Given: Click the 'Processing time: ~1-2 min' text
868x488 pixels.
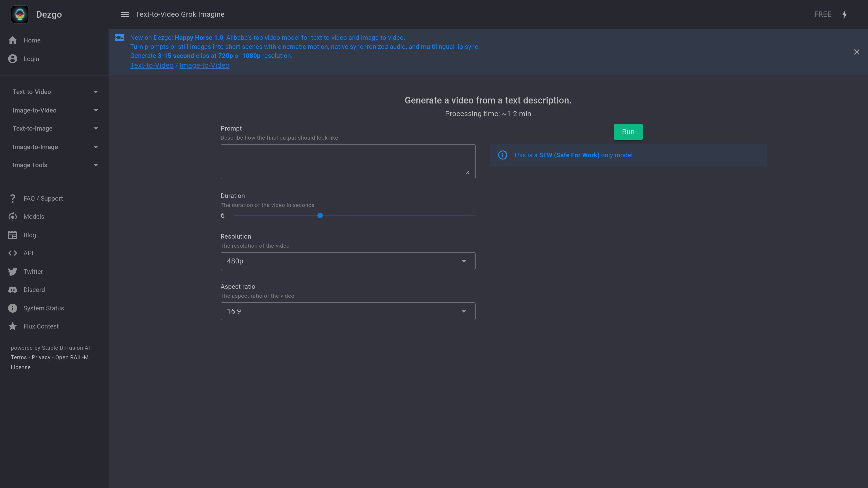Looking at the screenshot, I should pos(488,114).
